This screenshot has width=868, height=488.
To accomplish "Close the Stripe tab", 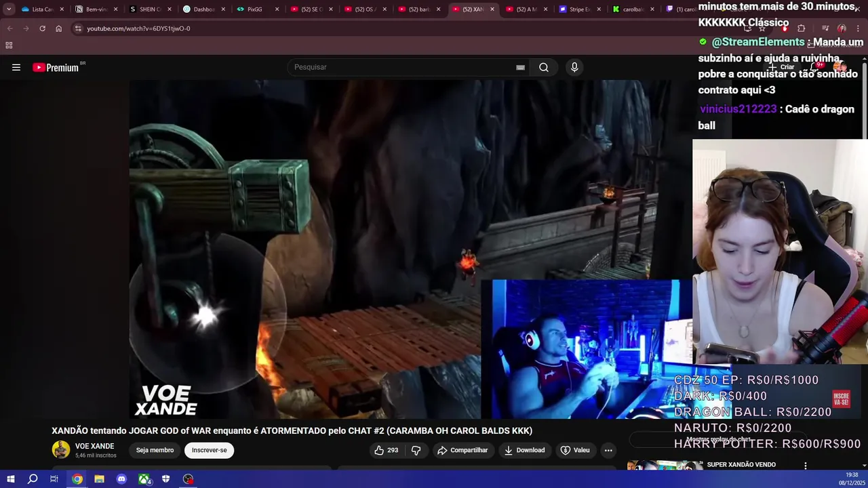I will [x=599, y=9].
